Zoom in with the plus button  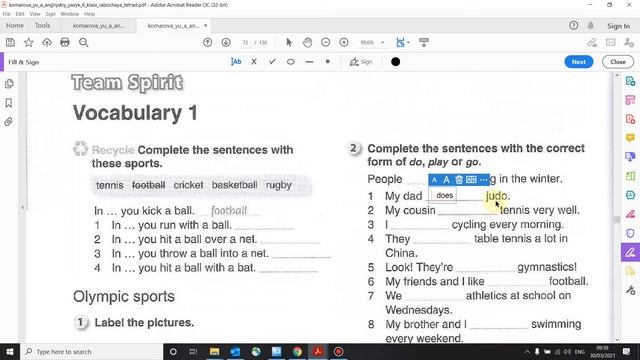(x=344, y=42)
